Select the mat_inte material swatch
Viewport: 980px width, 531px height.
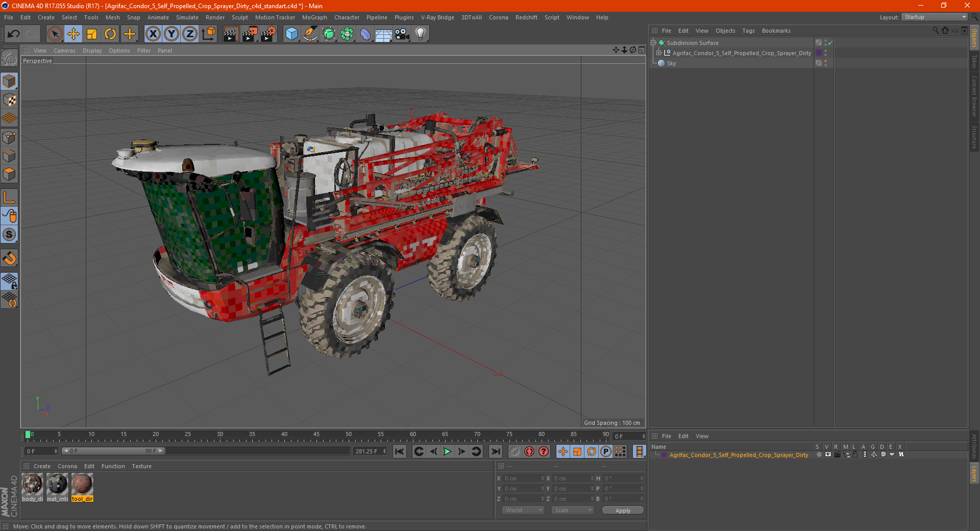(57, 488)
